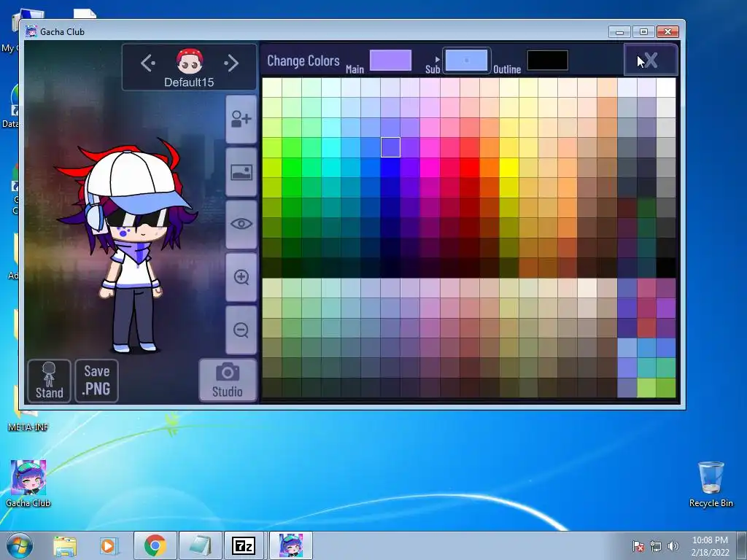This screenshot has height=560, width=747.
Task: Click the Action Center flag tray icon
Action: pos(638,546)
